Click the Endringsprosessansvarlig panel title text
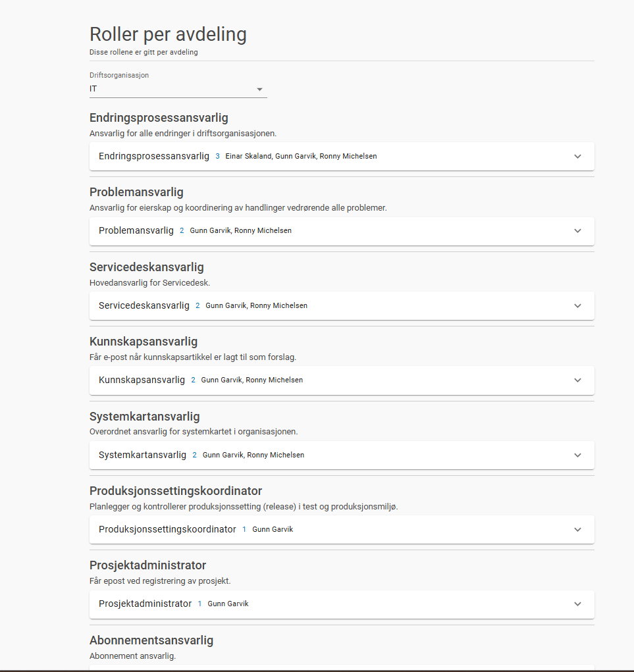This screenshot has height=672, width=634. click(154, 157)
